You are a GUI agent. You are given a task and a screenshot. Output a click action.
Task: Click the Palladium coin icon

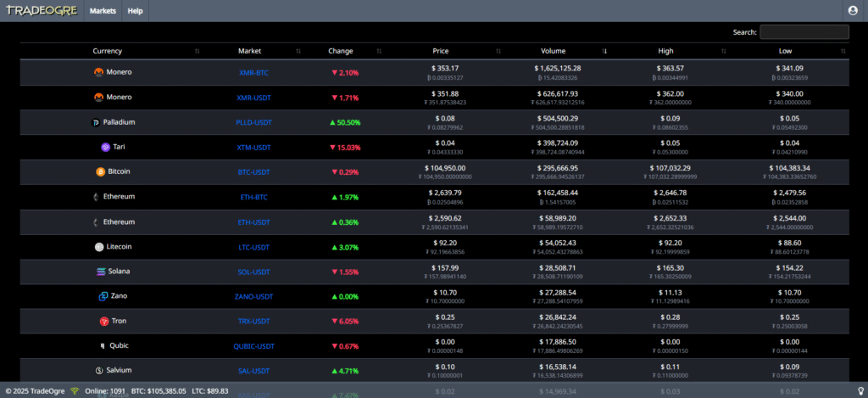(95, 122)
